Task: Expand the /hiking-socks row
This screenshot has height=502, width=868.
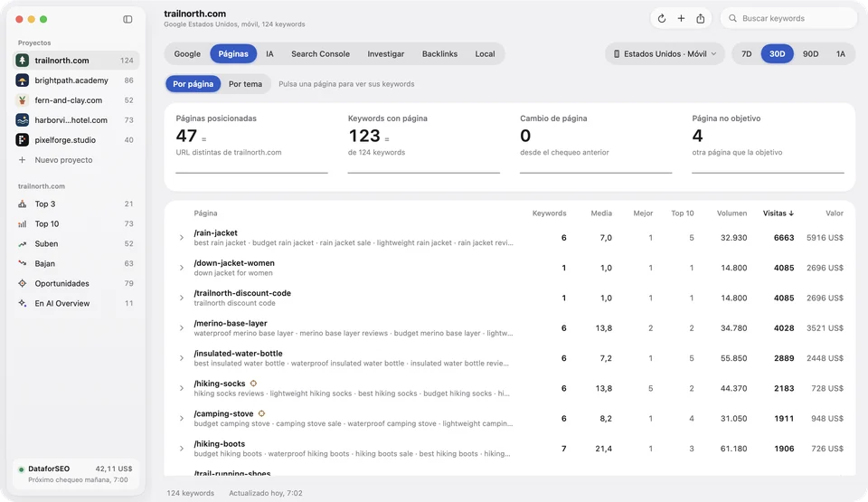Action: click(182, 388)
